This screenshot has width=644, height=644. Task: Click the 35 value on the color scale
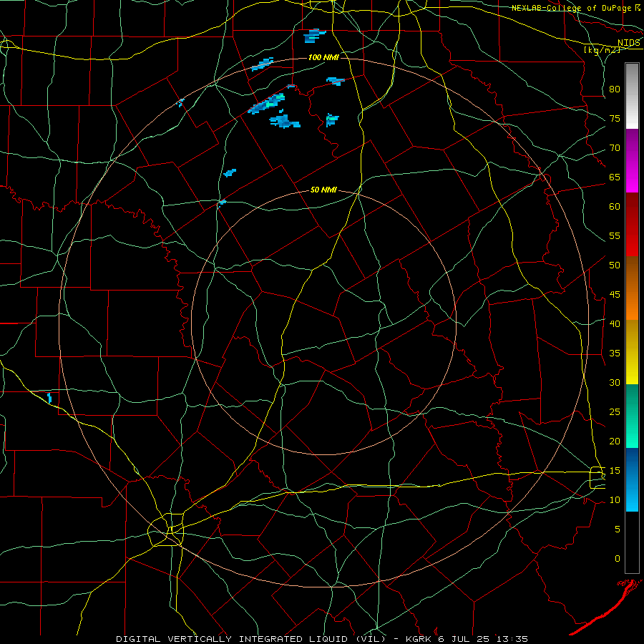[615, 353]
